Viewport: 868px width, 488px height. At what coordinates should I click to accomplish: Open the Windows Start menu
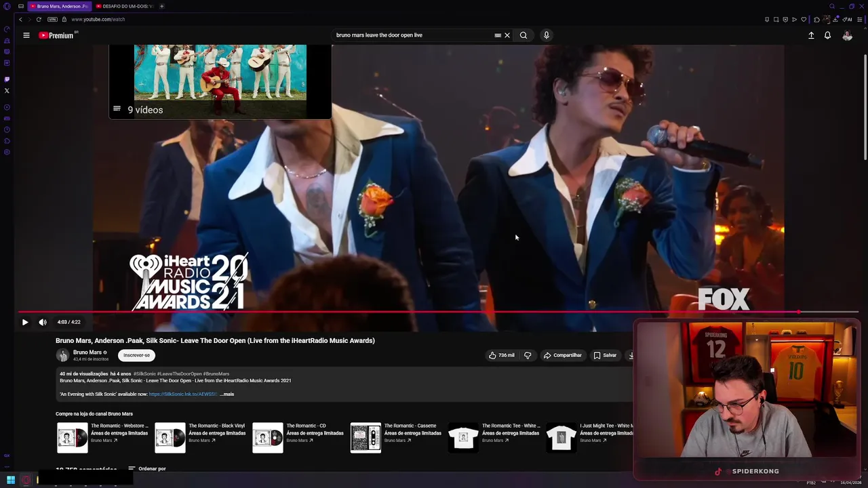pyautogui.click(x=11, y=481)
